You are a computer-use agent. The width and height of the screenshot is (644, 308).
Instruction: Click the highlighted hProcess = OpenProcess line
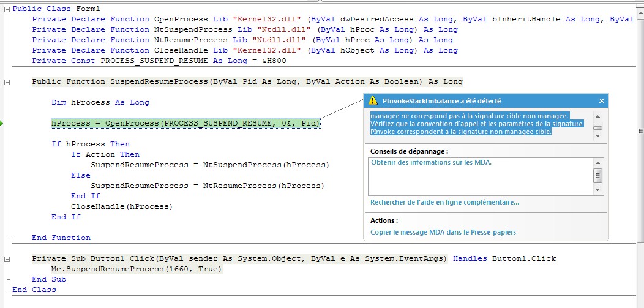(x=185, y=124)
